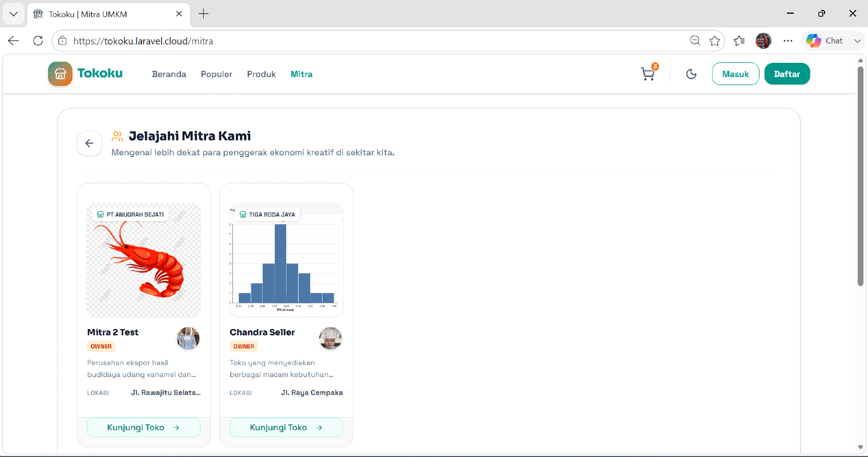Expand the Copilot Chat dropdown chevron
This screenshot has width=868, height=457.
coord(857,41)
